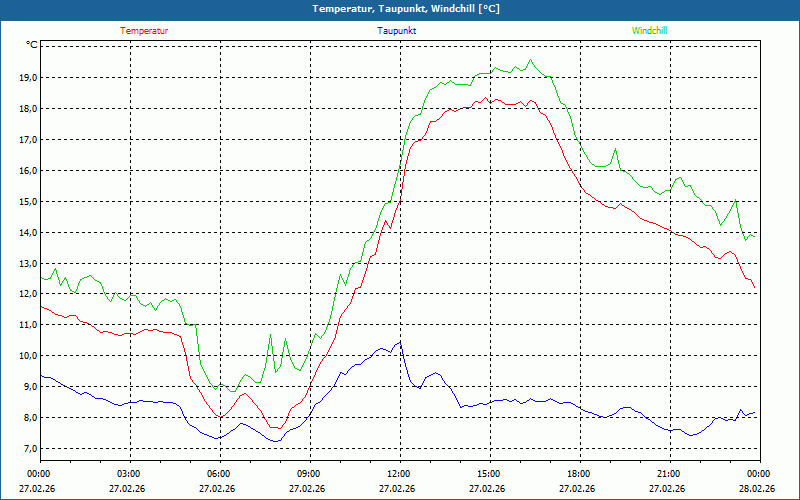Select the 15:00 time axis label
Screen dimensions: 800x500
click(488, 474)
